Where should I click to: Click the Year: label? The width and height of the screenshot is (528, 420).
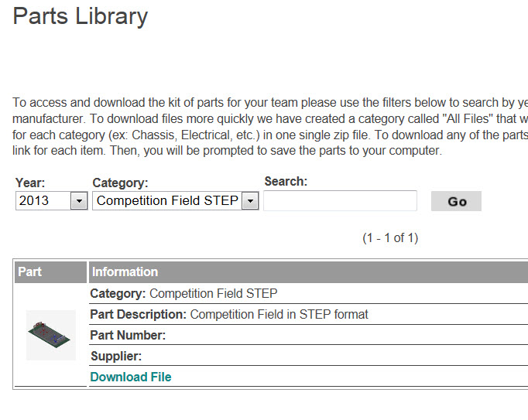pos(30,183)
